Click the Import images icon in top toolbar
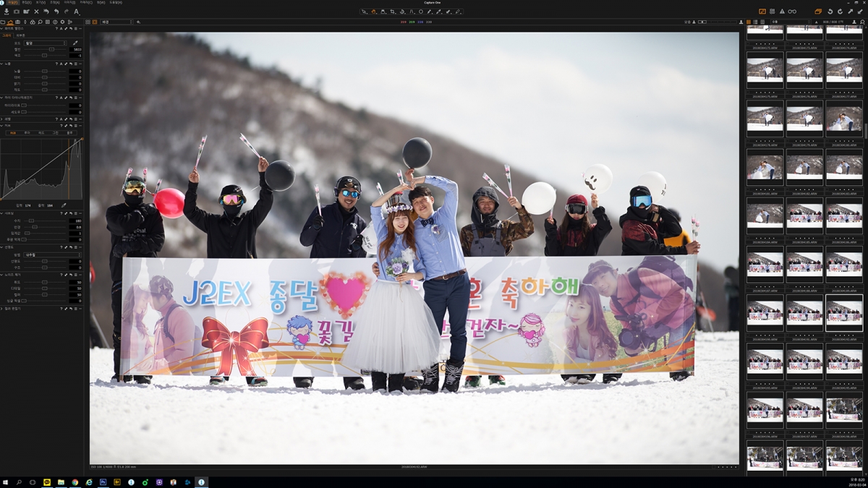 pyautogui.click(x=7, y=12)
